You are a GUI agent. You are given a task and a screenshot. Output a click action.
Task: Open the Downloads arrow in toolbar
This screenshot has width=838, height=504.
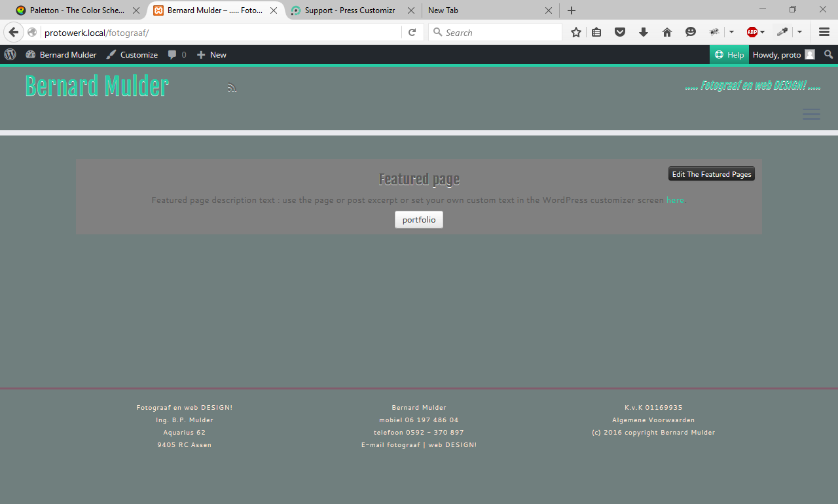click(x=643, y=33)
